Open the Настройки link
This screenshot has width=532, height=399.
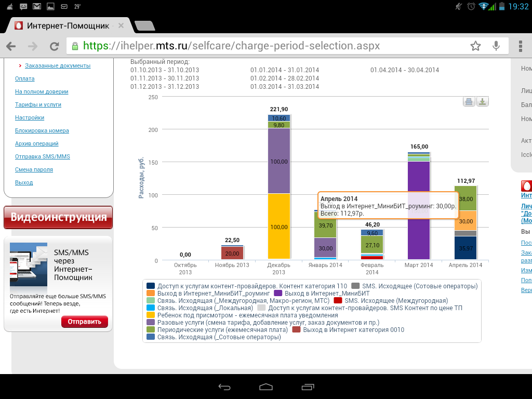[x=30, y=117]
